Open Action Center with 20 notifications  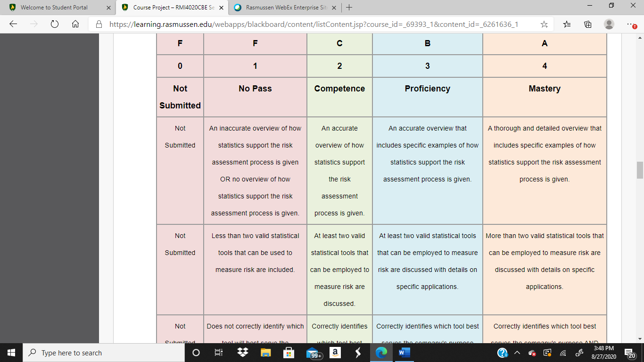coord(630,353)
